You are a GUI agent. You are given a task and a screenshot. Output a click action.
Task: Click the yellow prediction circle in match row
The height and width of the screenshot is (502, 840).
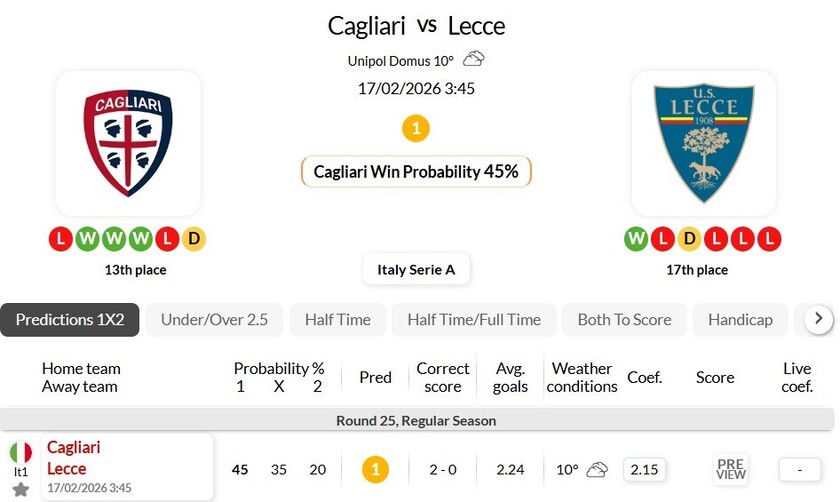click(x=375, y=469)
